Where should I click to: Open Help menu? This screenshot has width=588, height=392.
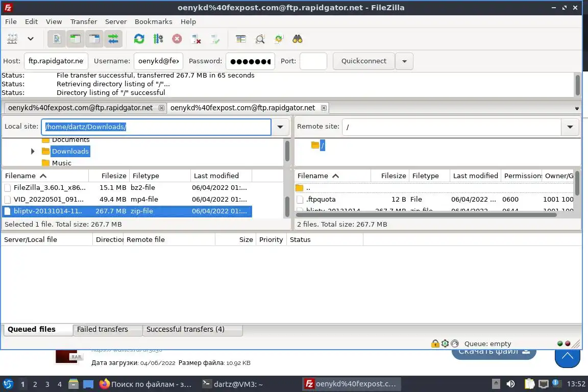pos(188,21)
